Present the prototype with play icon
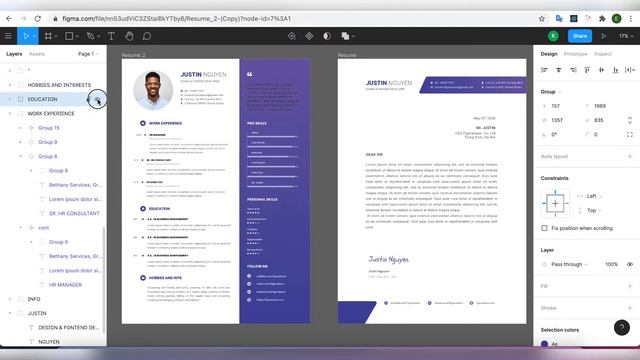The height and width of the screenshot is (360, 640). [603, 36]
